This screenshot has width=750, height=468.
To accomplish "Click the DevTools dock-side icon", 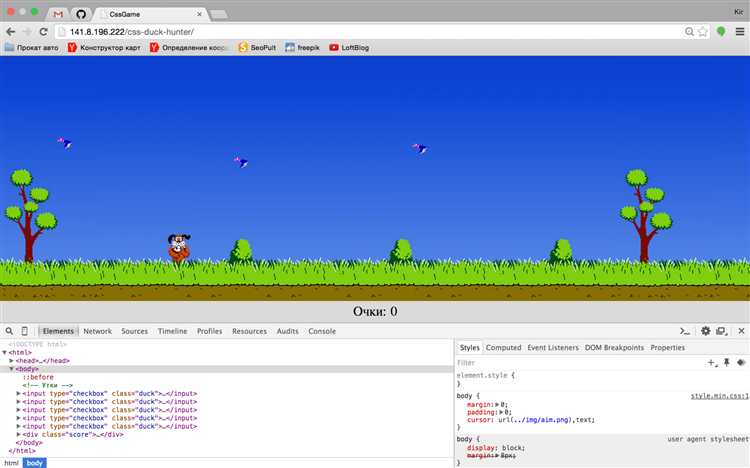I will pos(722,331).
